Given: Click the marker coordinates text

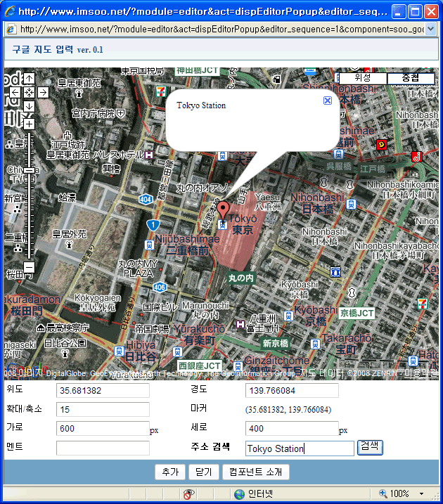Looking at the screenshot, I should tap(288, 410).
